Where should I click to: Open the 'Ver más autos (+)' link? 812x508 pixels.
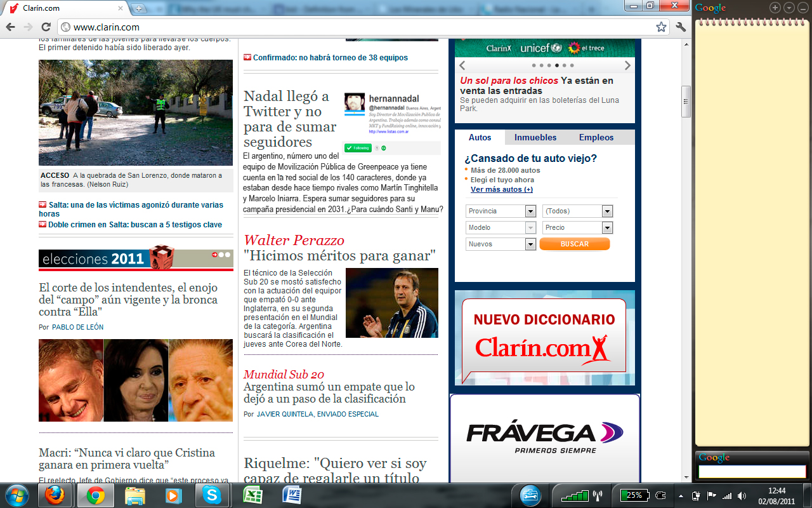pyautogui.click(x=501, y=190)
